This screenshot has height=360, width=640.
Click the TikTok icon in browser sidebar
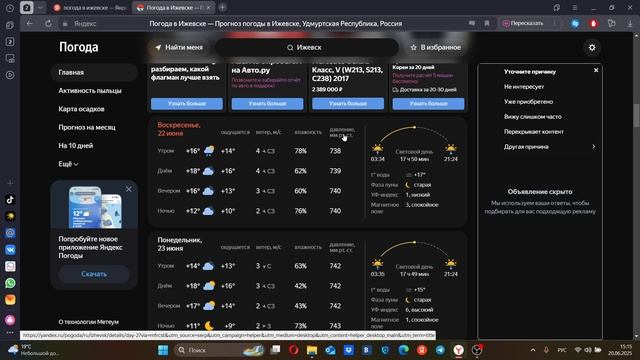pyautogui.click(x=10, y=200)
